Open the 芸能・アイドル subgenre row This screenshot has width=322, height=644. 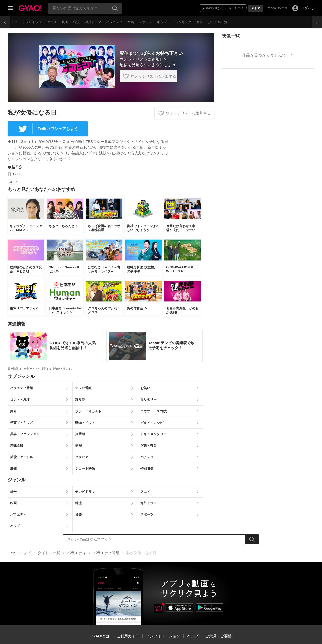(40, 457)
